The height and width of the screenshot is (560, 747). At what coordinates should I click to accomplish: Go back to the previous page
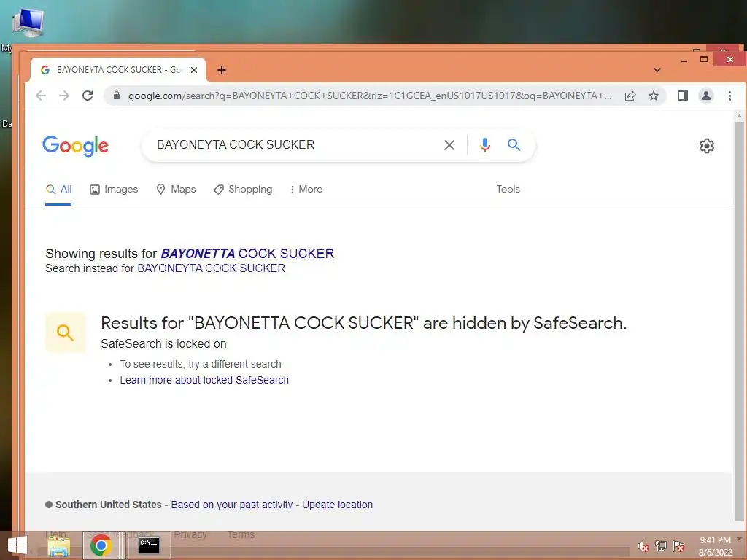(41, 96)
